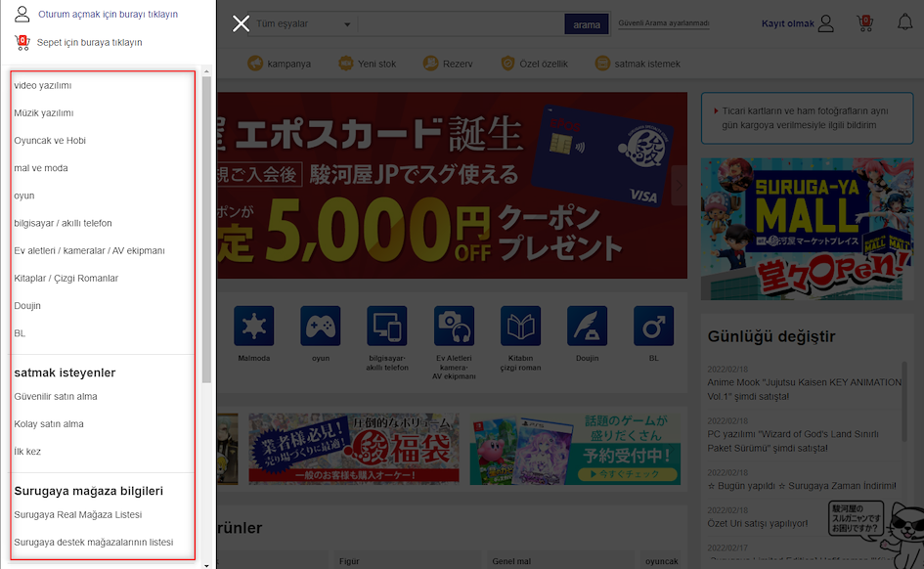This screenshot has width=924, height=569.
Task: Select video yazılımı menu item
Action: click(x=43, y=85)
